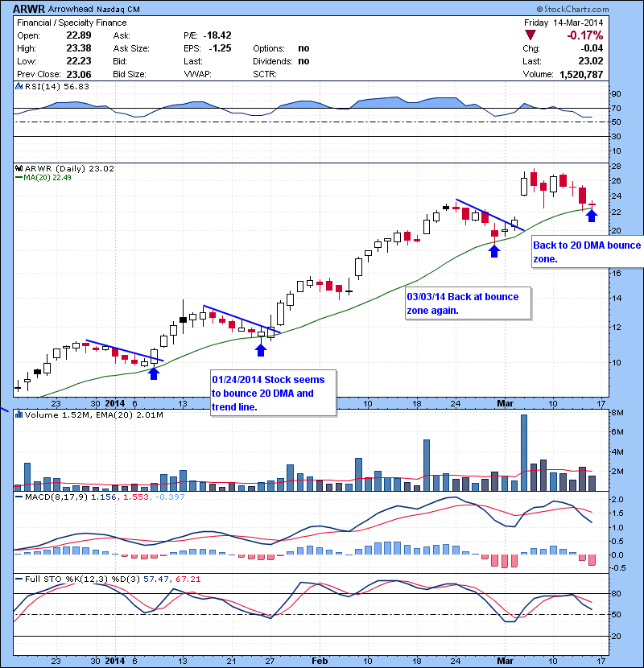Click the candlestick icon beside ARWR (Daily)

[19, 168]
